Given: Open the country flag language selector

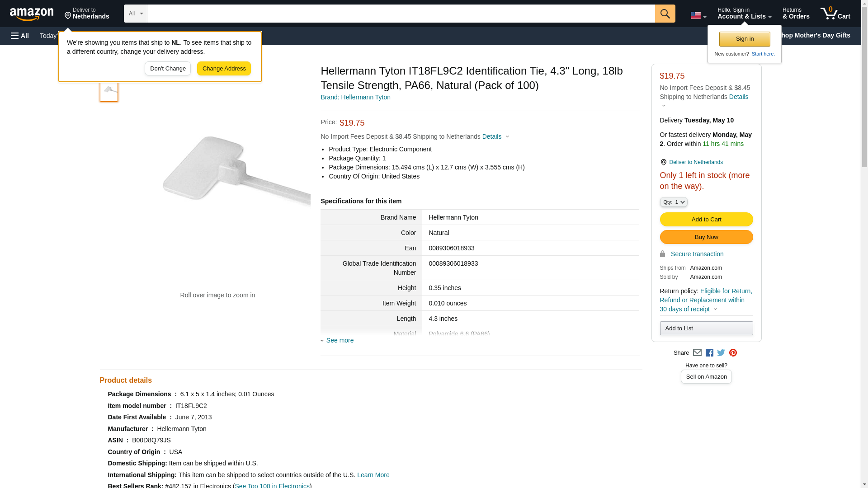Looking at the screenshot, I should click(698, 15).
